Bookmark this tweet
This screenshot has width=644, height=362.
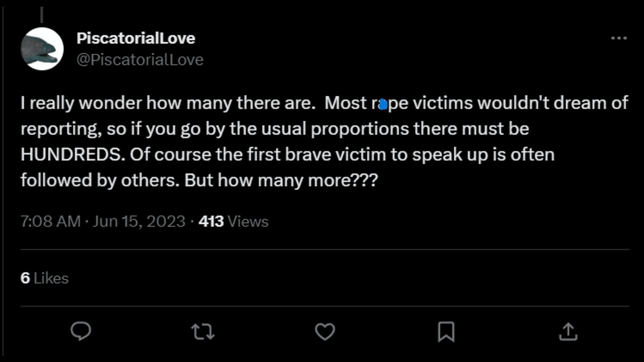click(446, 331)
